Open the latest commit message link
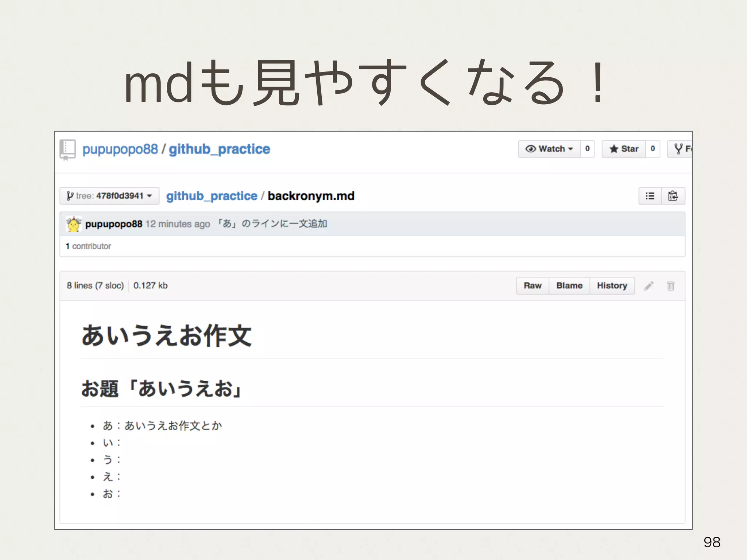747x560 pixels. pos(272,224)
